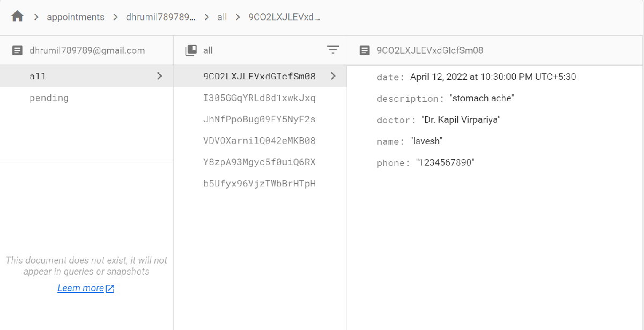The image size is (644, 330).
Task: Expand chevron beside document 9CO2LXJLEVxdGIcfSm08
Action: tap(333, 76)
